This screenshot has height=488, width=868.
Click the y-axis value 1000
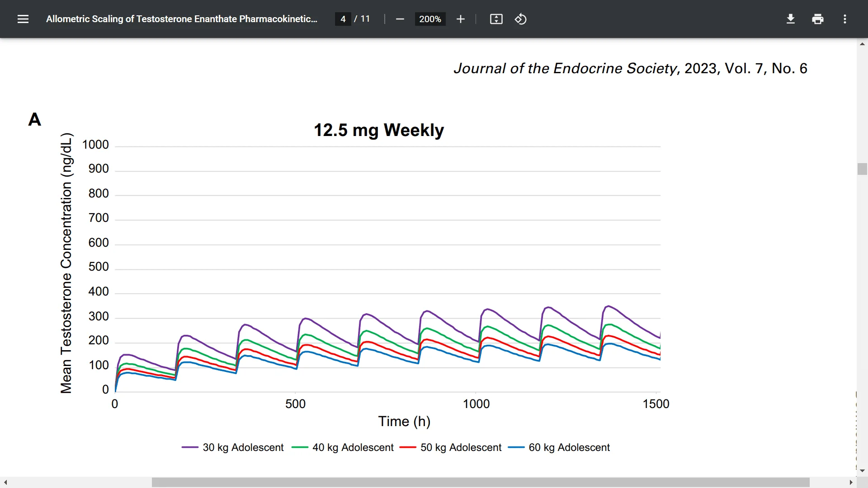95,145
